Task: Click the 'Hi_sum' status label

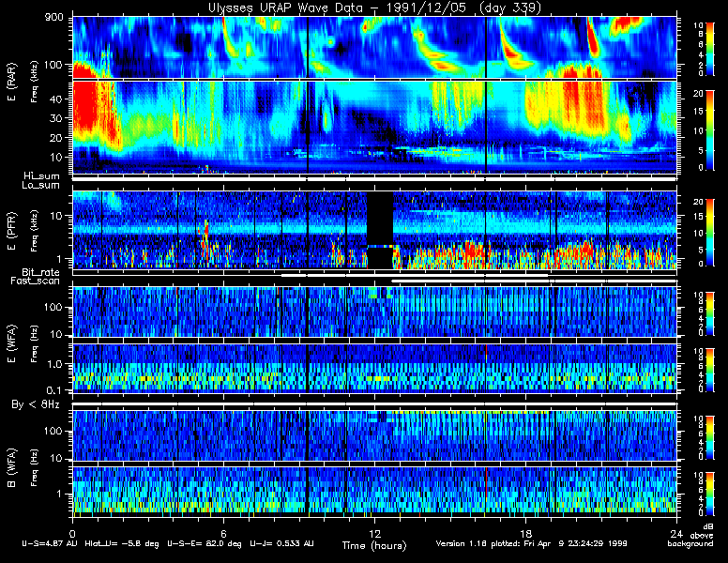Action: coord(42,176)
